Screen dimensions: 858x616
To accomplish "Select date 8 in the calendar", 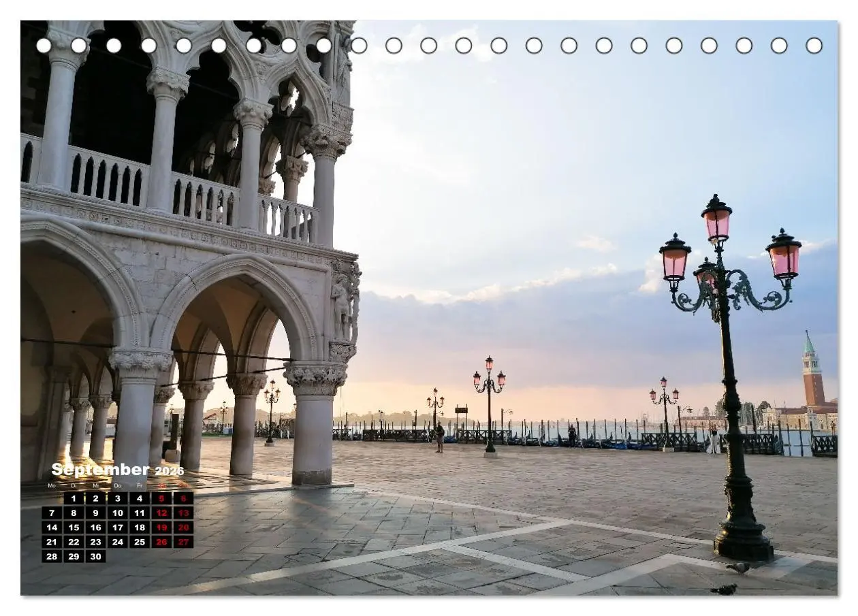I will coord(74,513).
